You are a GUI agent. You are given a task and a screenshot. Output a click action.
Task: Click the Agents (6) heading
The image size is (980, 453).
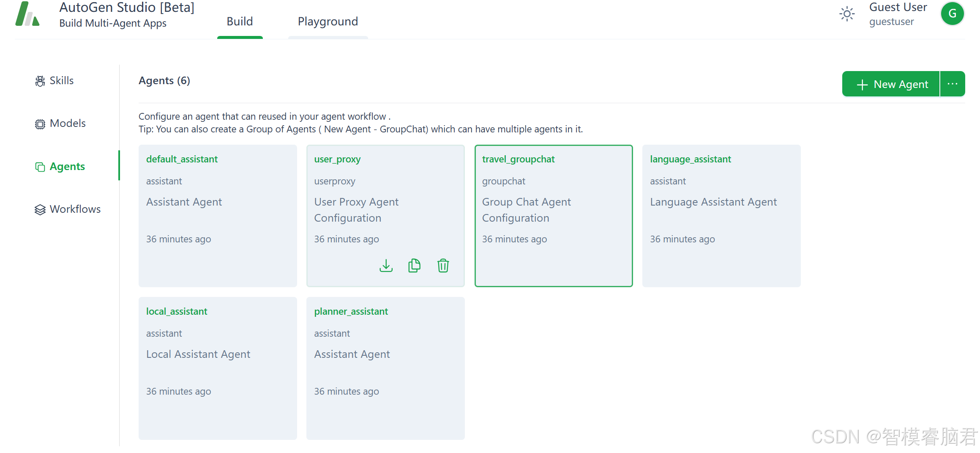pos(164,80)
